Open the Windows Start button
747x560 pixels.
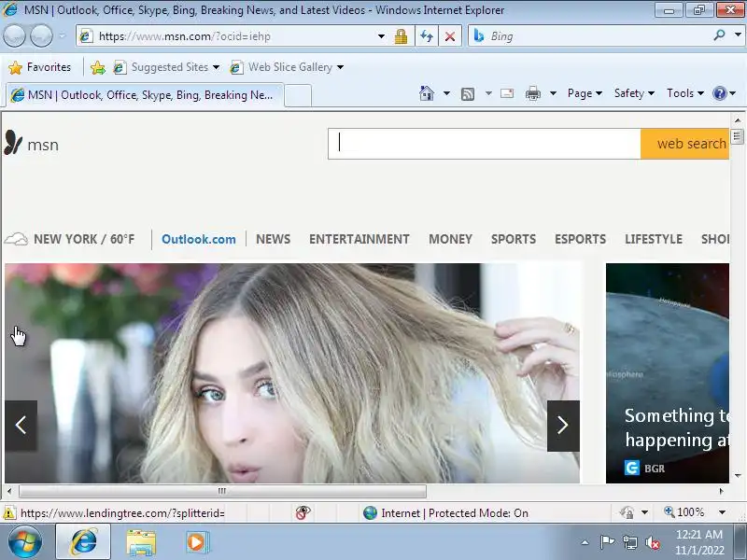pos(25,542)
